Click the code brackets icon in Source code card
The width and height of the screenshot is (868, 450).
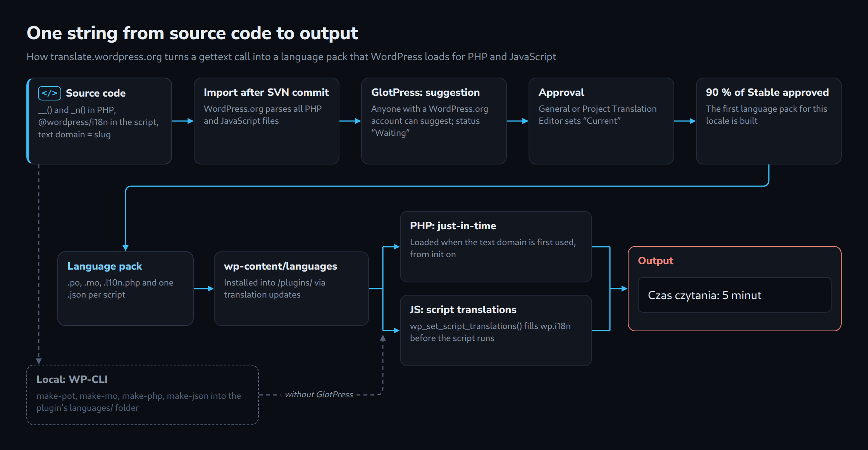(x=50, y=93)
